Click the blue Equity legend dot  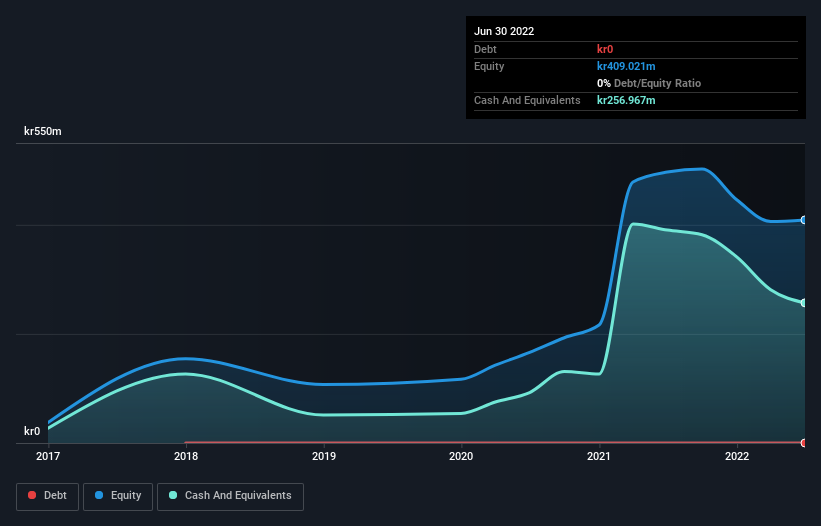point(99,495)
